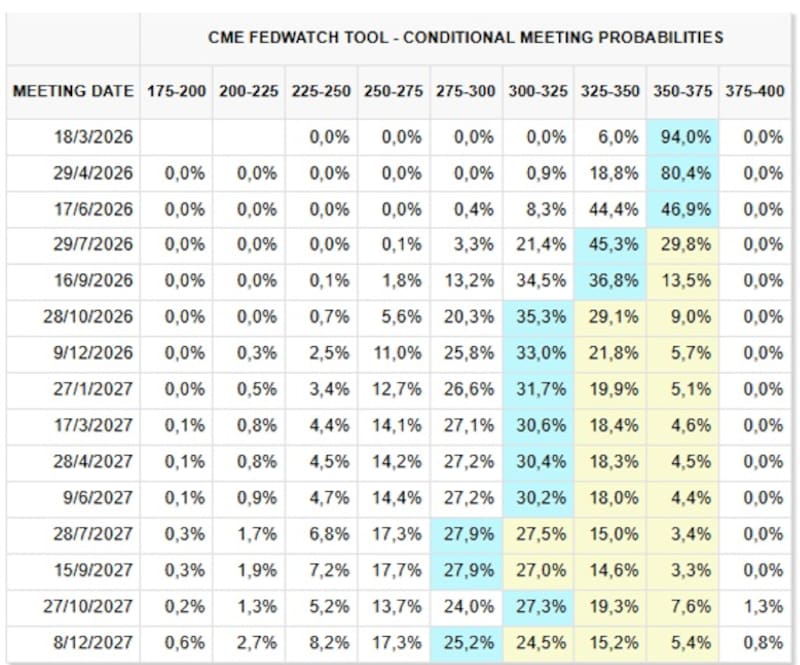Select the 80,4% cell in 29/4/2026 row
This screenshot has width=800, height=665.
[x=684, y=173]
